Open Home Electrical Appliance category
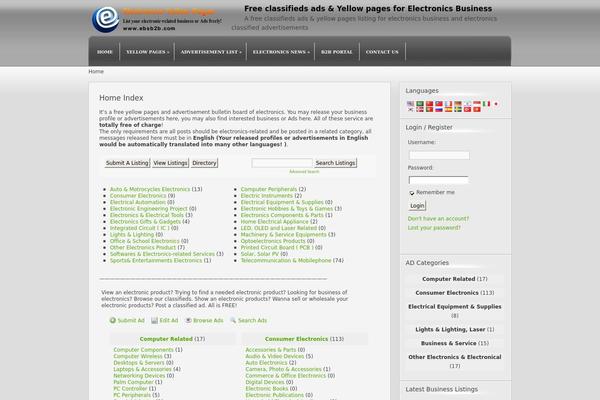 click(x=274, y=222)
